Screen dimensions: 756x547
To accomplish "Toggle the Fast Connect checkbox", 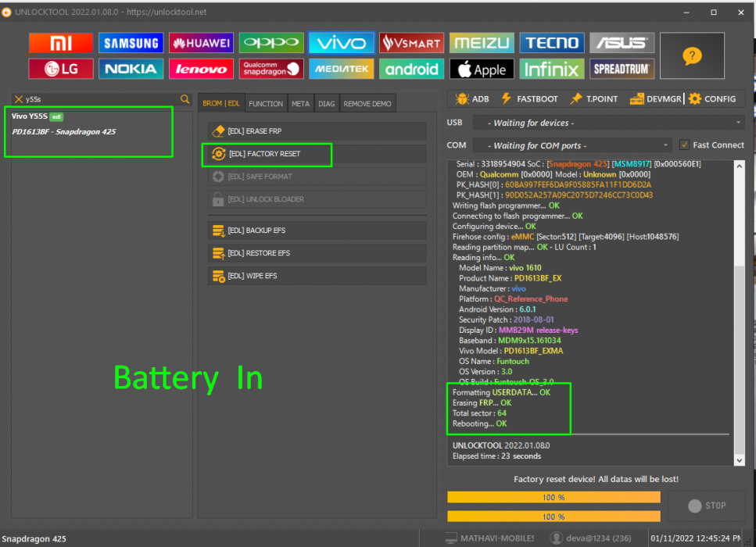I will pos(684,145).
